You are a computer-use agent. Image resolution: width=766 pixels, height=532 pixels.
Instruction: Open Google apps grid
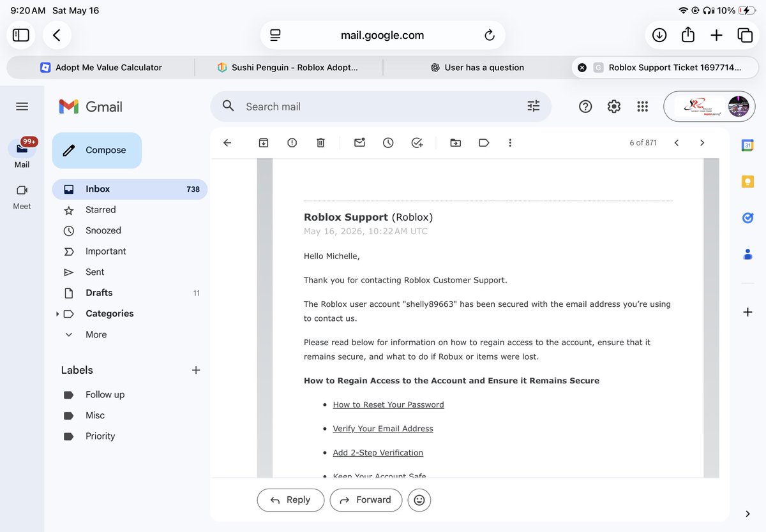coord(643,107)
